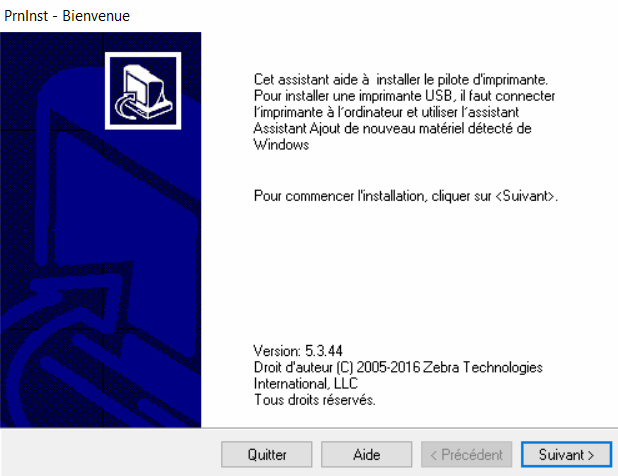The height and width of the screenshot is (476, 618).
Task: Click the PrnInst - Bienvenue window title
Action: [67, 16]
